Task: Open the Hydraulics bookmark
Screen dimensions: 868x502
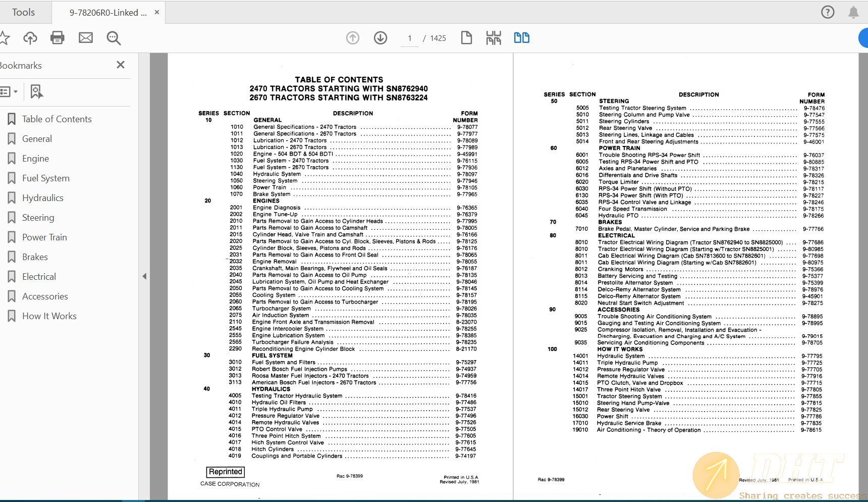Action: 42,197
